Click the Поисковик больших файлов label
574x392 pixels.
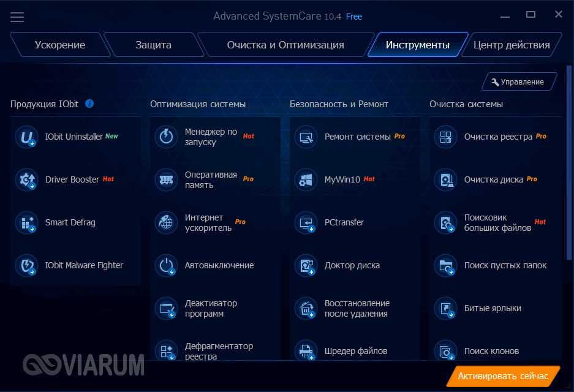pos(497,222)
